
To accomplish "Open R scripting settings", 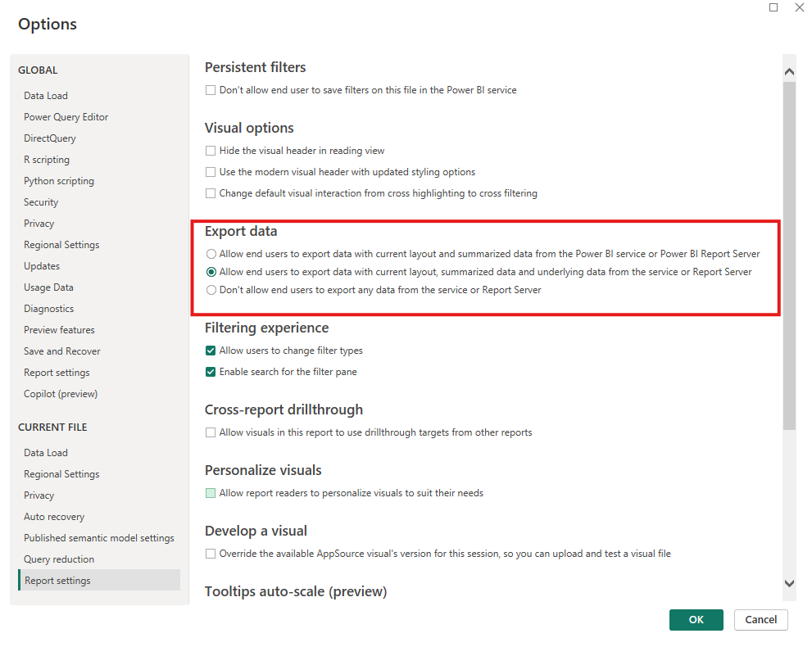I will 47,160.
